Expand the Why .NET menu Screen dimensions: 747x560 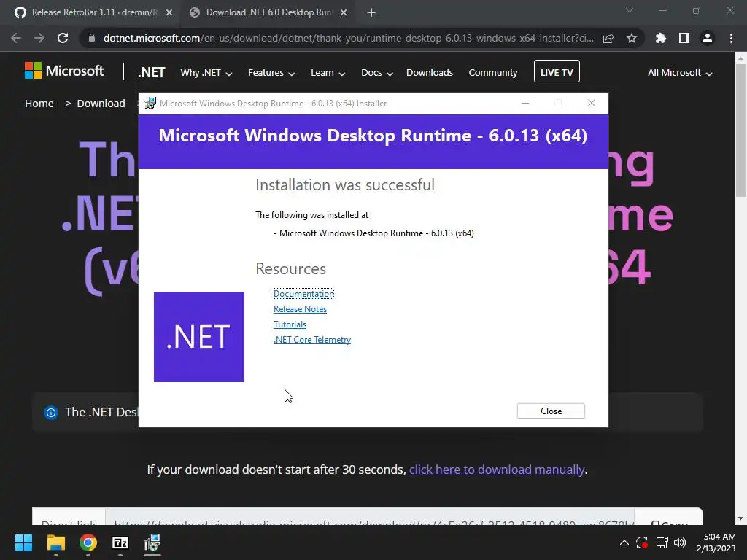point(206,73)
